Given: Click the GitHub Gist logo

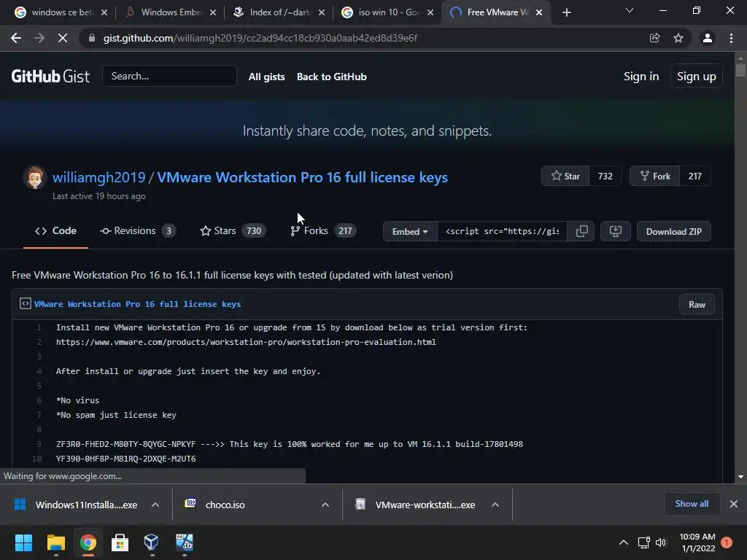Looking at the screenshot, I should point(50,76).
